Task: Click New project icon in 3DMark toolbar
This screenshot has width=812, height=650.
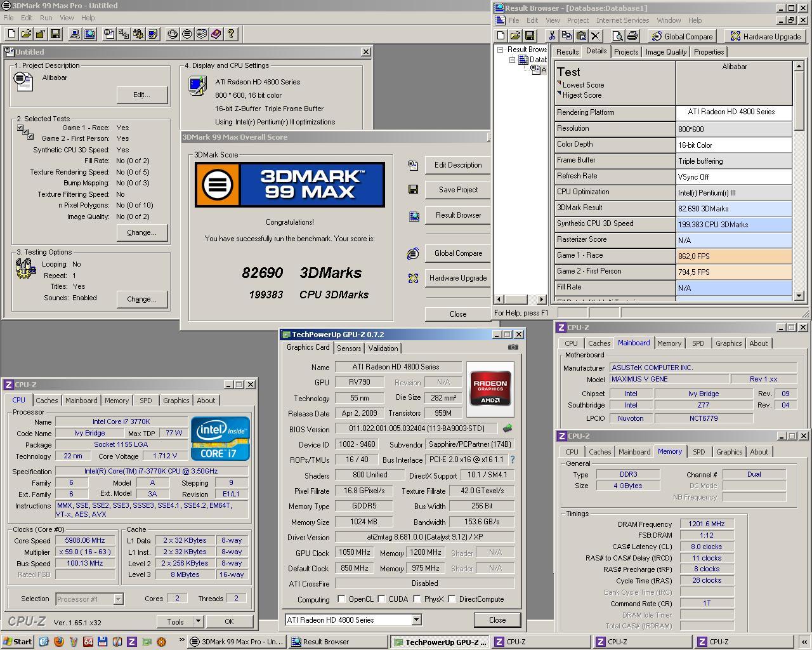Action: point(11,34)
